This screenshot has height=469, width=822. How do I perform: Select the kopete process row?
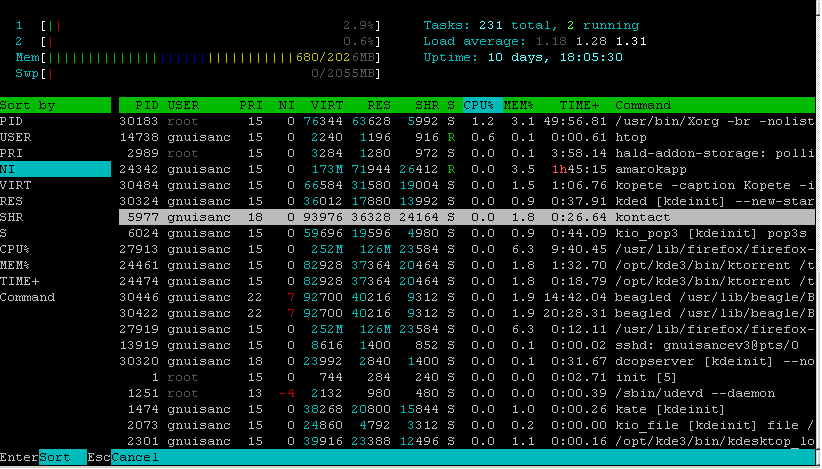[x=467, y=185]
